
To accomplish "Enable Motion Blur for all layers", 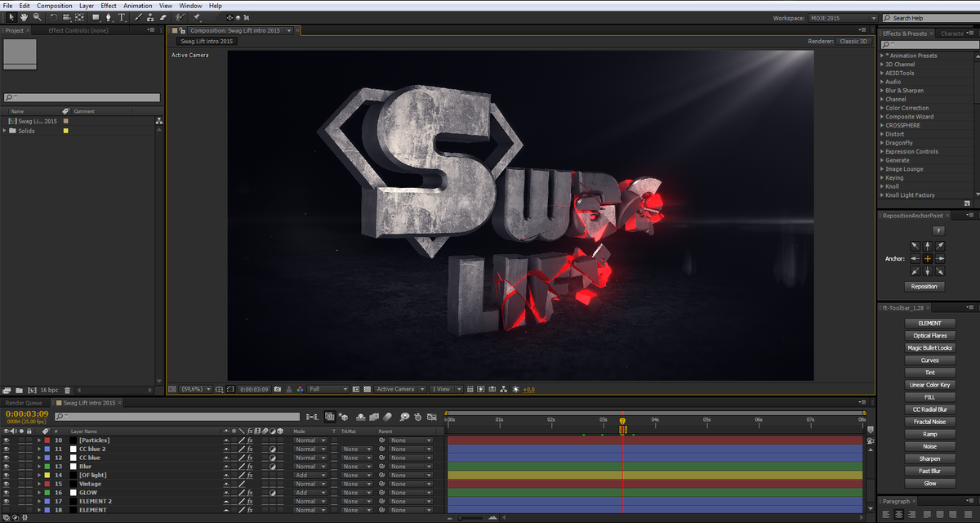I will [387, 417].
